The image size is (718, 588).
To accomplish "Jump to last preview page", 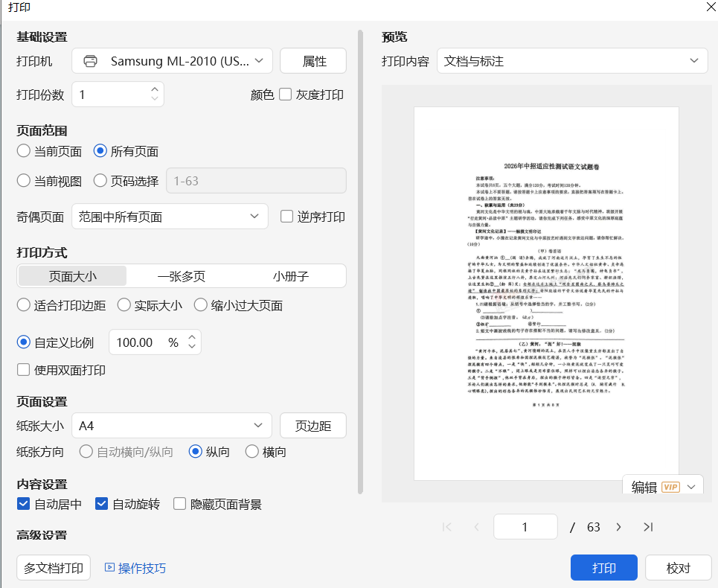I will [x=648, y=527].
